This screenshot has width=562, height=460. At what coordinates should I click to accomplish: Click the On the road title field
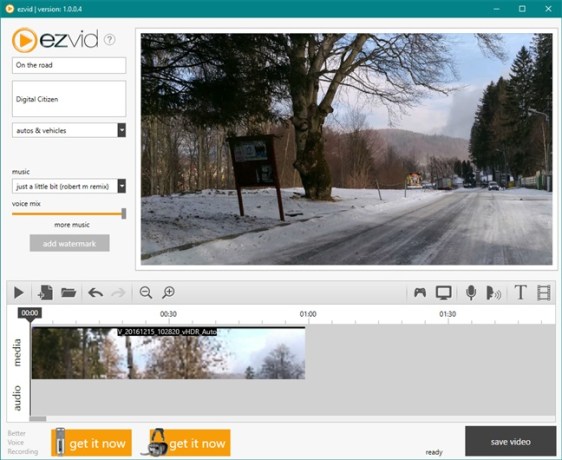69,65
